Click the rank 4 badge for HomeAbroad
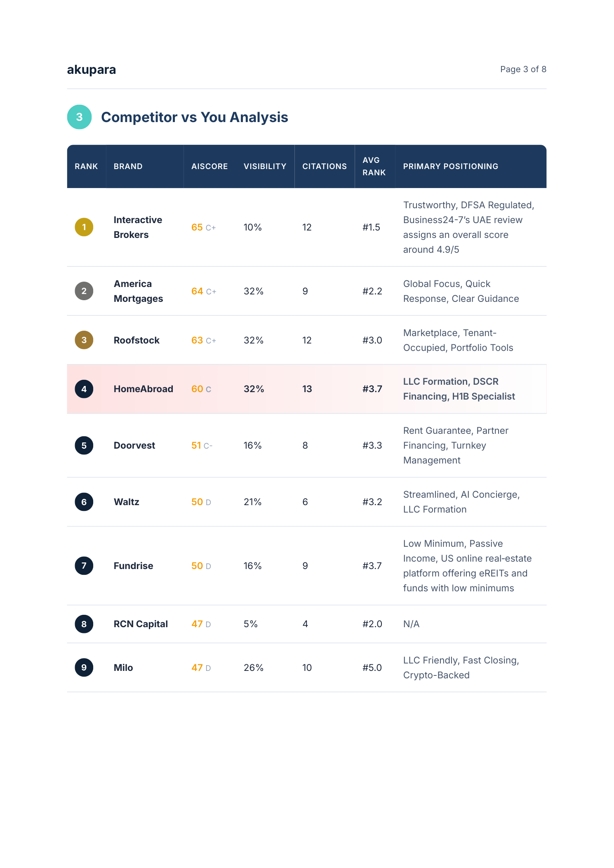Screen dimensions: 614x868 click(x=84, y=389)
